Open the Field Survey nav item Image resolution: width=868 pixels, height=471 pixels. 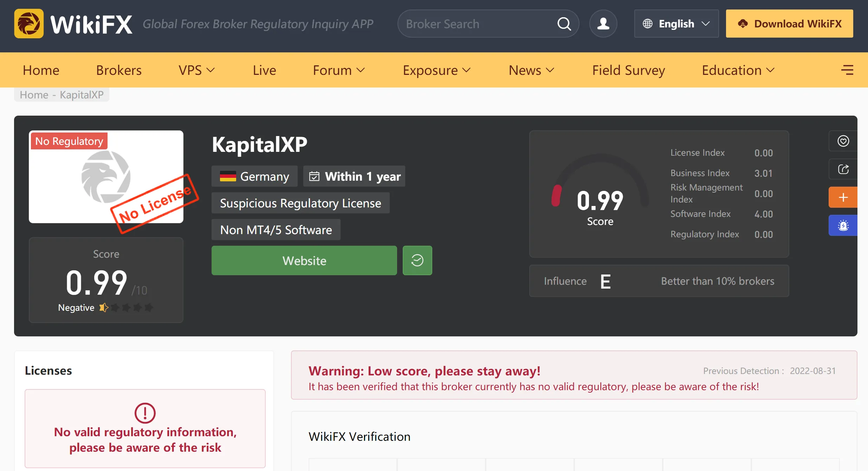click(629, 70)
